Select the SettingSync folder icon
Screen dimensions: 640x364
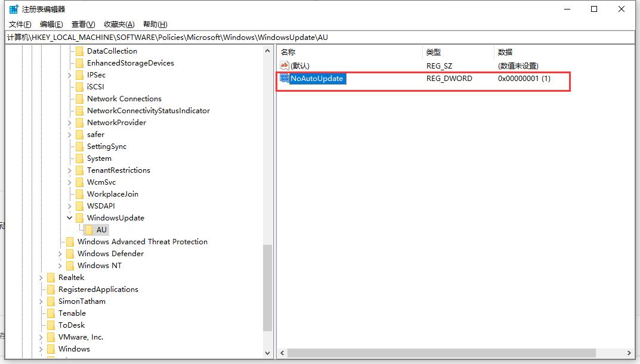pos(79,147)
